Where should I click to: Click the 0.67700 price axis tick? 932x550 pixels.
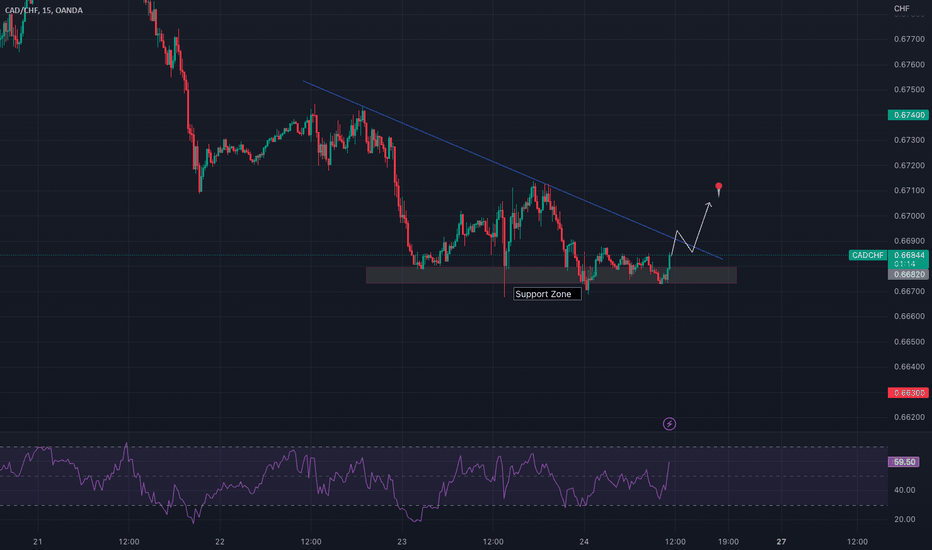coord(909,39)
